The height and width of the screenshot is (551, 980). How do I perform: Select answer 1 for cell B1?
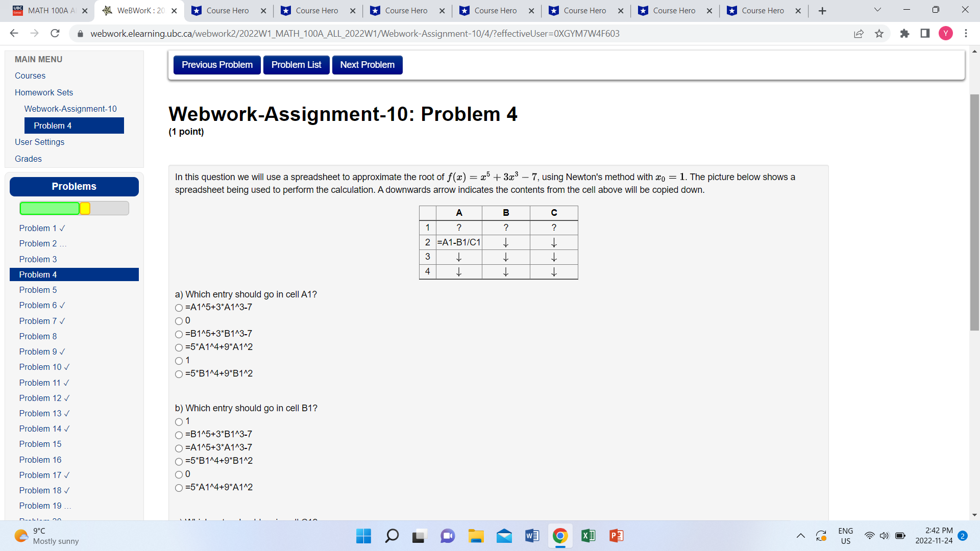pos(179,422)
